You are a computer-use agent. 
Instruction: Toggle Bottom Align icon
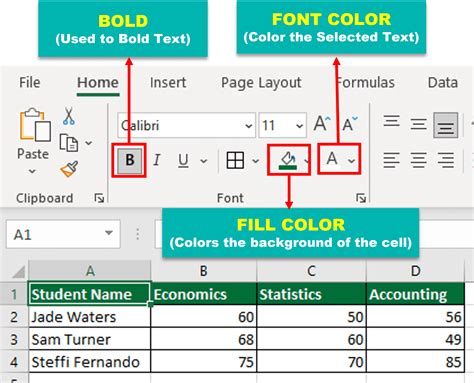point(446,125)
